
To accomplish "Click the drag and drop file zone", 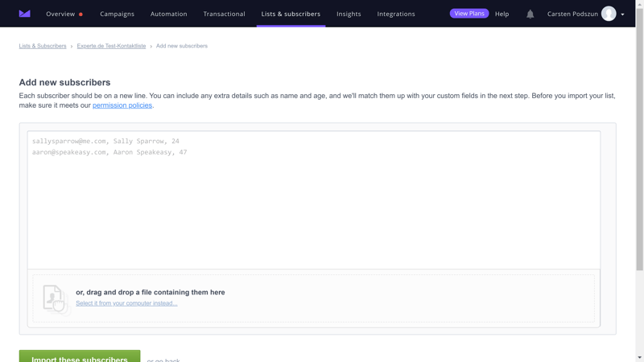I will [314, 298].
